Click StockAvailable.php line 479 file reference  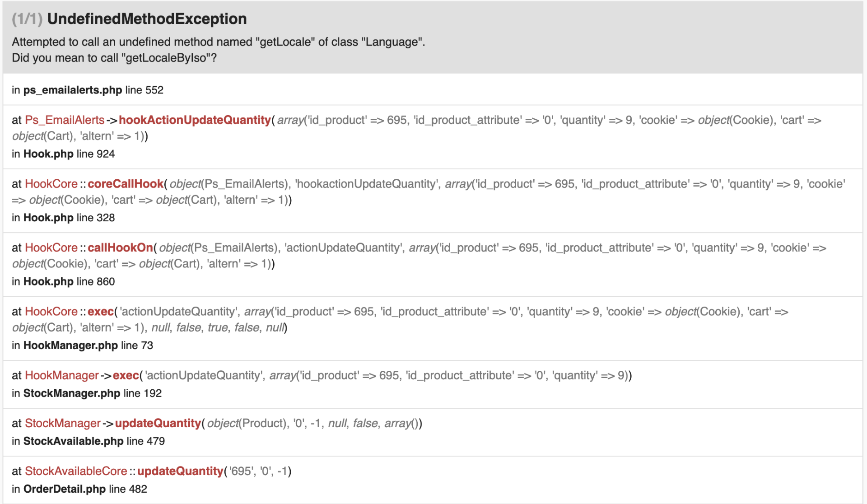[x=89, y=441]
